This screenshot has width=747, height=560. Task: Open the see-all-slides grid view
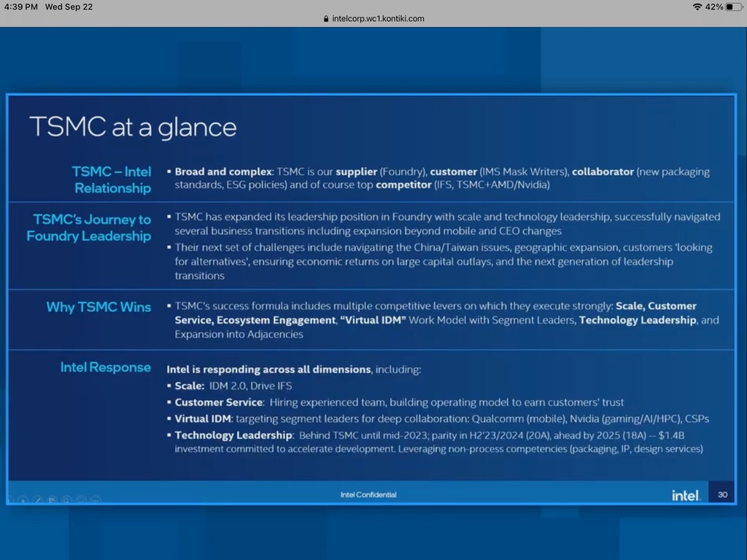53,500
